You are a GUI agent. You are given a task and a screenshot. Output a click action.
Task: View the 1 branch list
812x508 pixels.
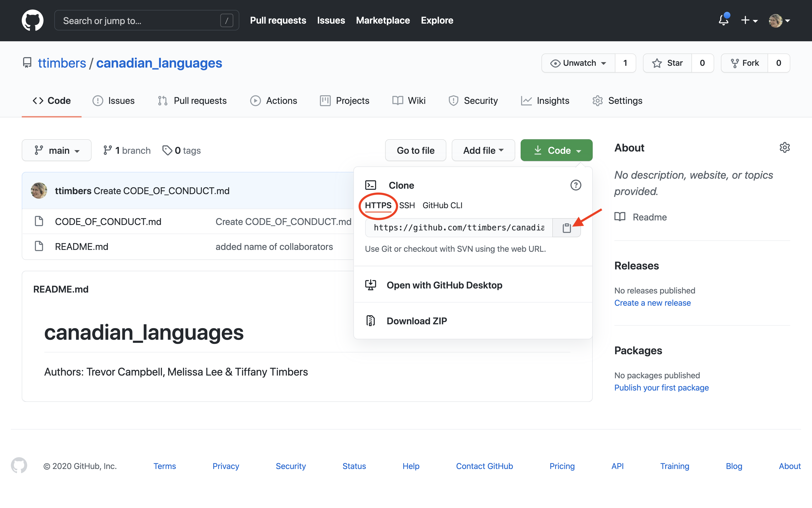click(x=127, y=150)
